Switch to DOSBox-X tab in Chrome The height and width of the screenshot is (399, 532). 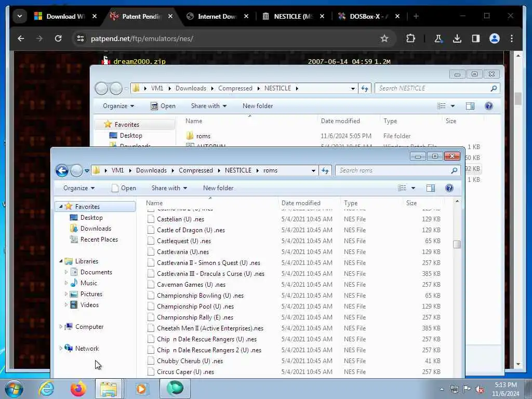point(368,16)
